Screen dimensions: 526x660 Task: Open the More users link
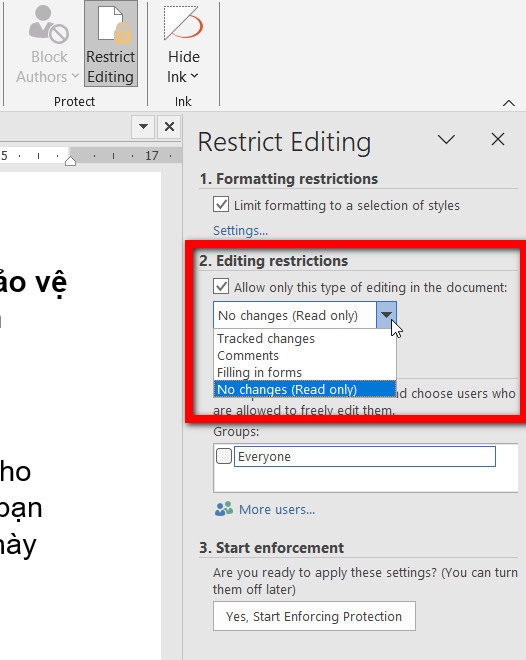277,510
